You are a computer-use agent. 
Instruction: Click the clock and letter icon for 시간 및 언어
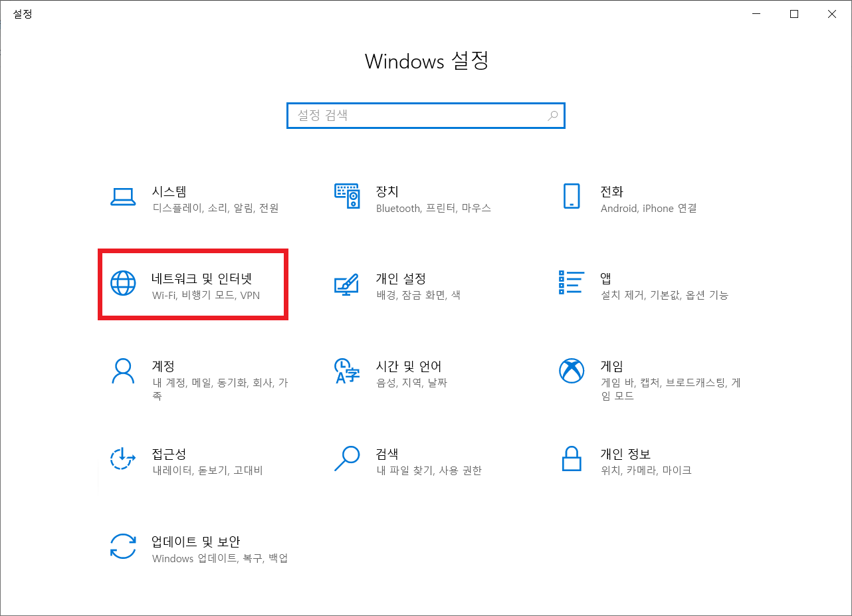[x=347, y=371]
